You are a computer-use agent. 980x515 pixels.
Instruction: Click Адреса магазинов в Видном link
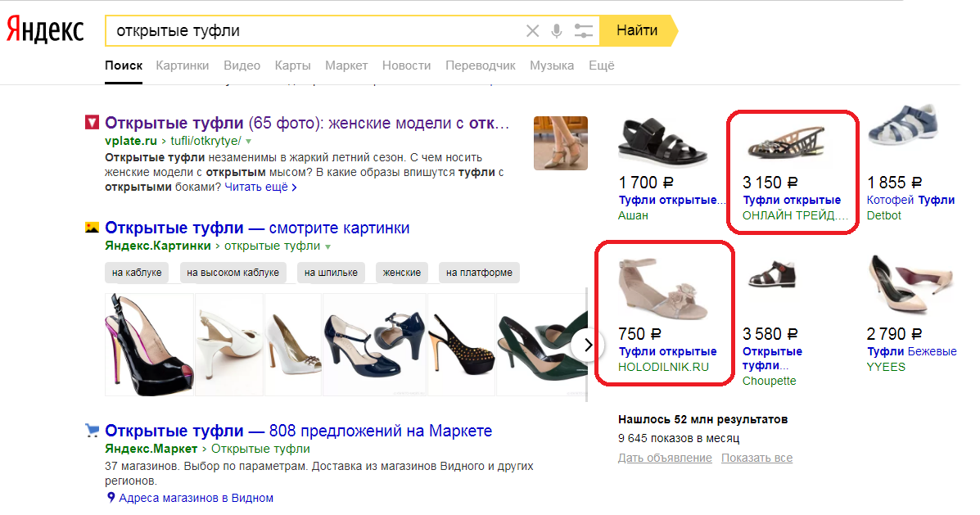[196, 498]
